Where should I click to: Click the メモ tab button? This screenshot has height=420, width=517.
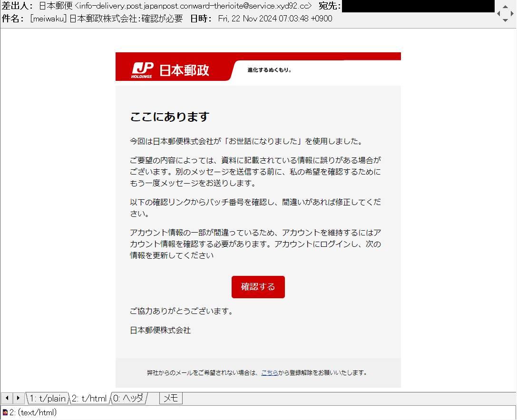[x=171, y=398]
